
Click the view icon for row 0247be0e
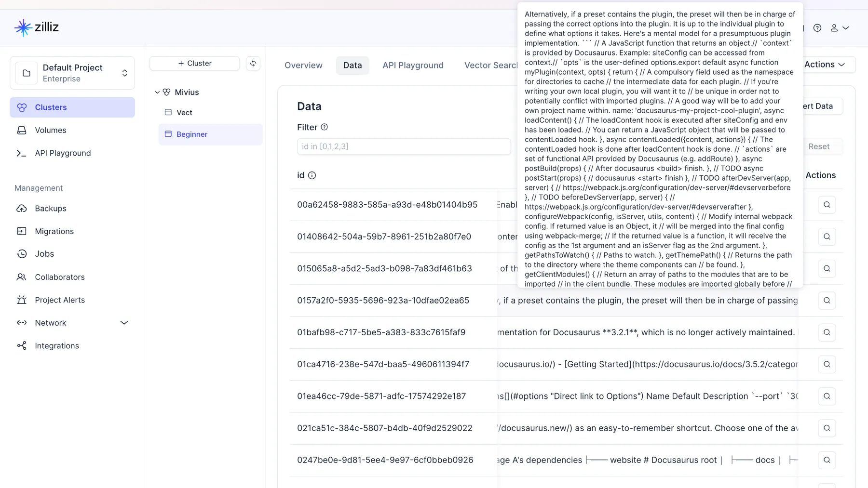(827, 460)
